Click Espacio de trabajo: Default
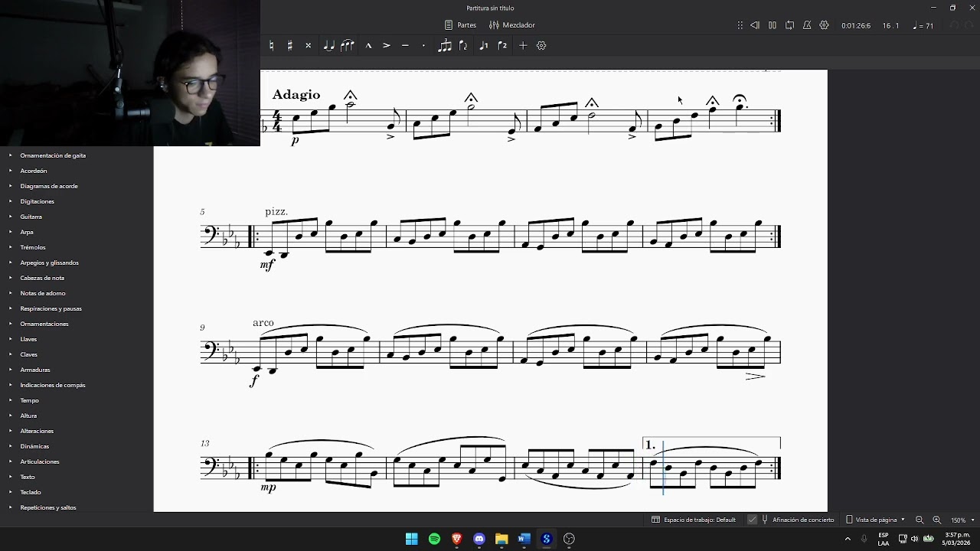The height and width of the screenshot is (551, 980). click(x=694, y=520)
